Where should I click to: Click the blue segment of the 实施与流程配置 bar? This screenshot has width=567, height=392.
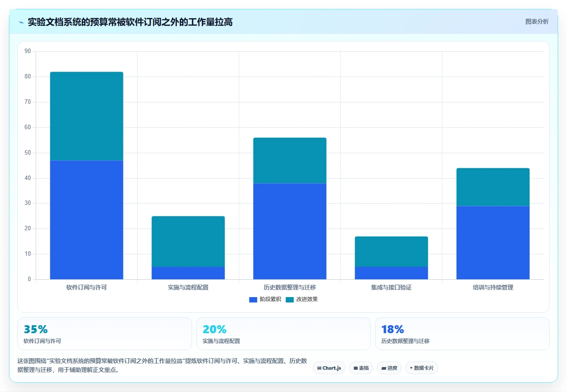tap(188, 273)
